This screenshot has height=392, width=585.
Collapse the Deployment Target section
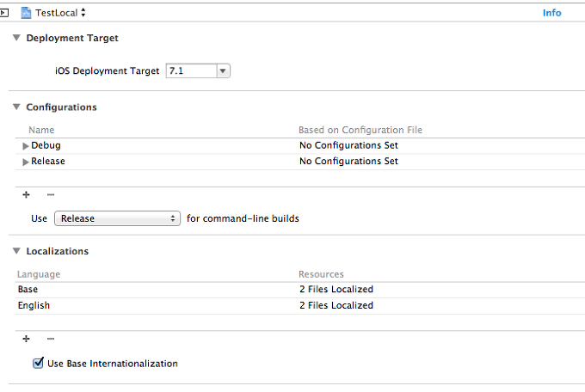tap(16, 38)
